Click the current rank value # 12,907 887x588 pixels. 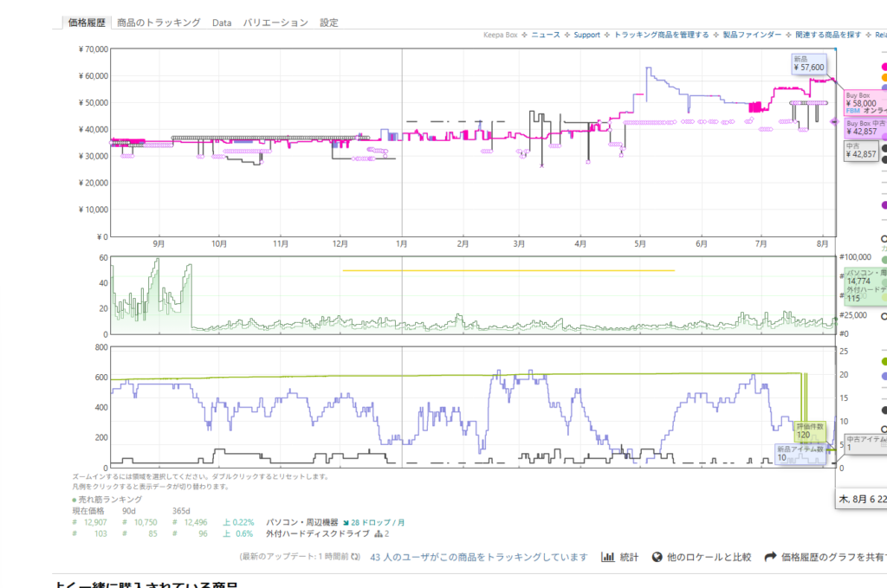pos(90,522)
